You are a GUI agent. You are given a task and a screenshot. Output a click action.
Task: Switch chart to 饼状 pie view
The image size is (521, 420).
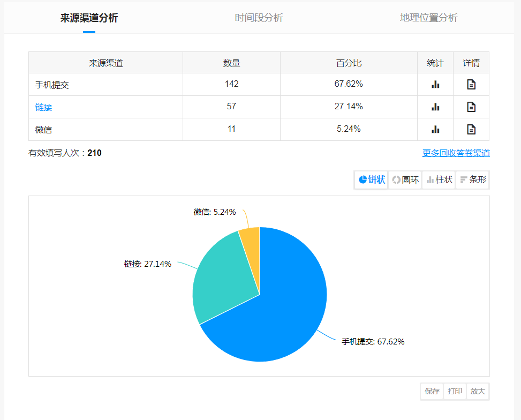click(x=372, y=180)
